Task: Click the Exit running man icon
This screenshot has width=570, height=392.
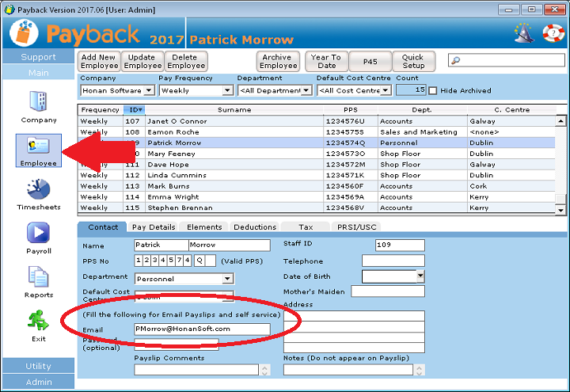Action: (38, 321)
